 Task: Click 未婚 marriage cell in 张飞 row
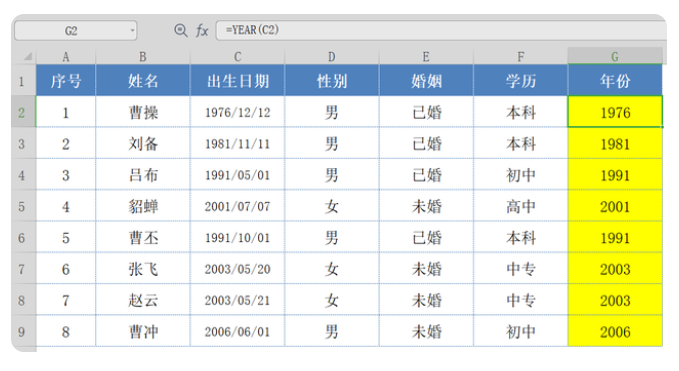pos(426,269)
